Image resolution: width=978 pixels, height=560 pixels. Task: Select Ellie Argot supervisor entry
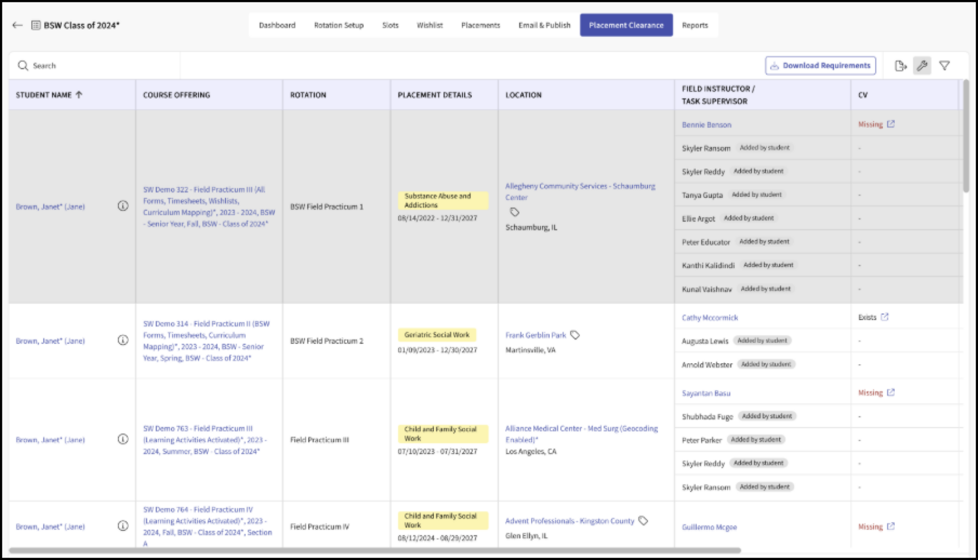pos(698,218)
